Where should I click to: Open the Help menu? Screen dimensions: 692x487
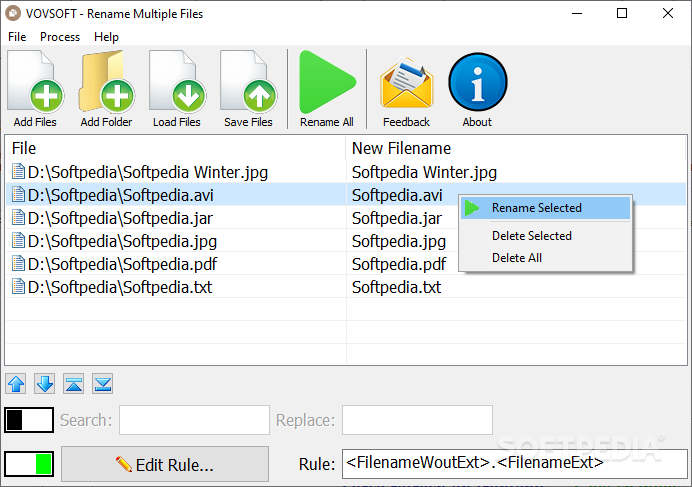106,37
